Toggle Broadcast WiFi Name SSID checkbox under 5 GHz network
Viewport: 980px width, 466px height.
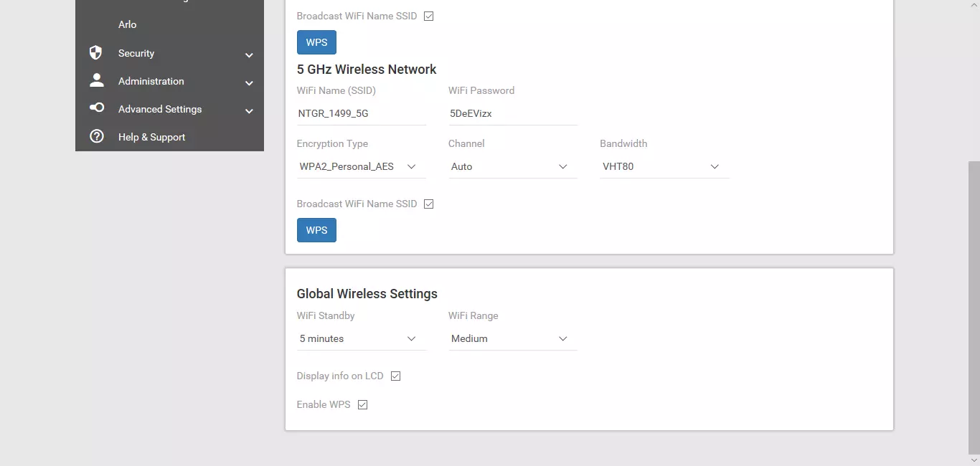click(x=429, y=204)
